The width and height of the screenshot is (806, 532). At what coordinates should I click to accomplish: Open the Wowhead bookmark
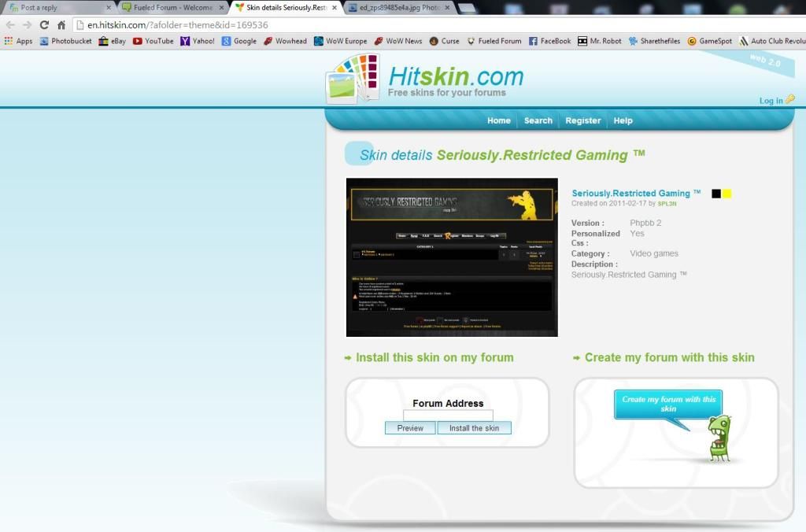tap(285, 41)
